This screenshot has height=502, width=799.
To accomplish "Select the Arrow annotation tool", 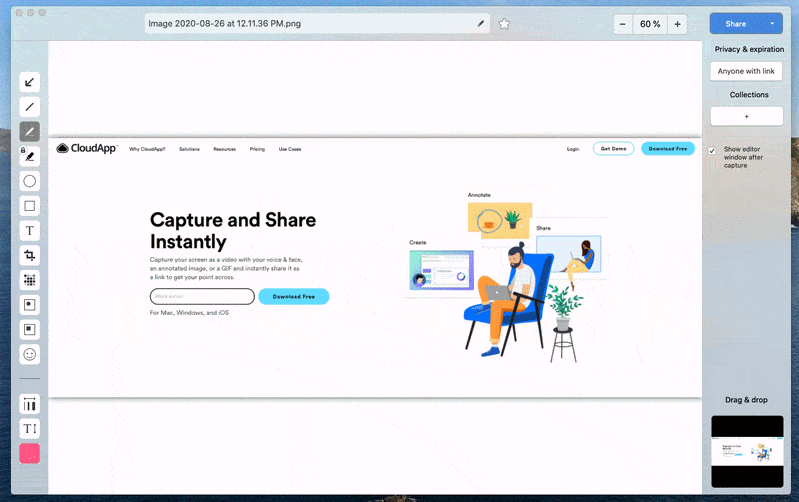I will (x=30, y=82).
